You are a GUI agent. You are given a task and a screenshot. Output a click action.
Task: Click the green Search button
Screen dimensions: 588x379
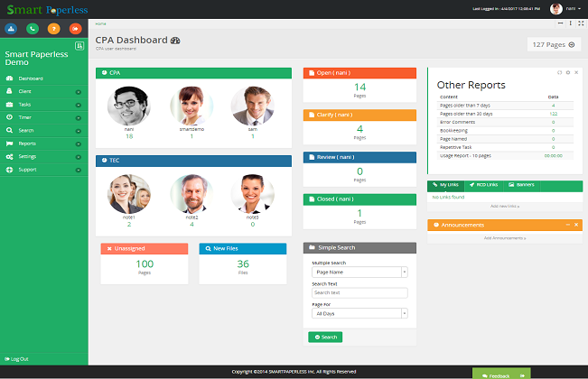pos(325,337)
